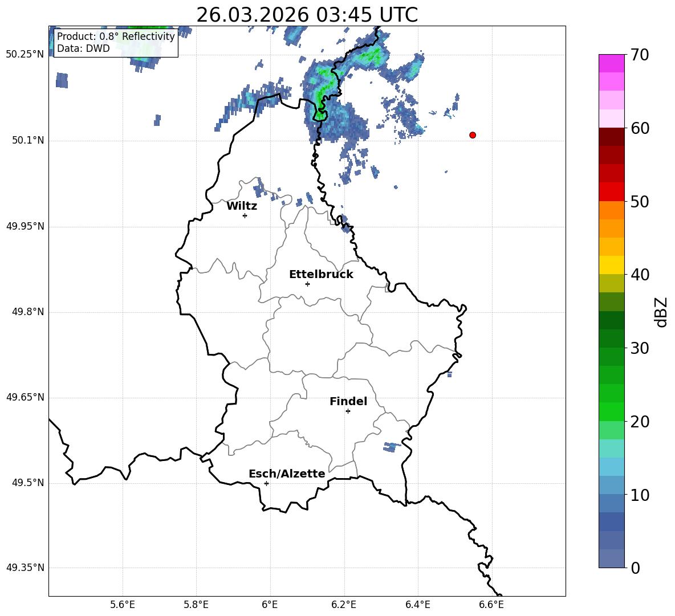The image size is (675, 616).
Task: Click the Findel station cross marker
Action: coord(348,411)
